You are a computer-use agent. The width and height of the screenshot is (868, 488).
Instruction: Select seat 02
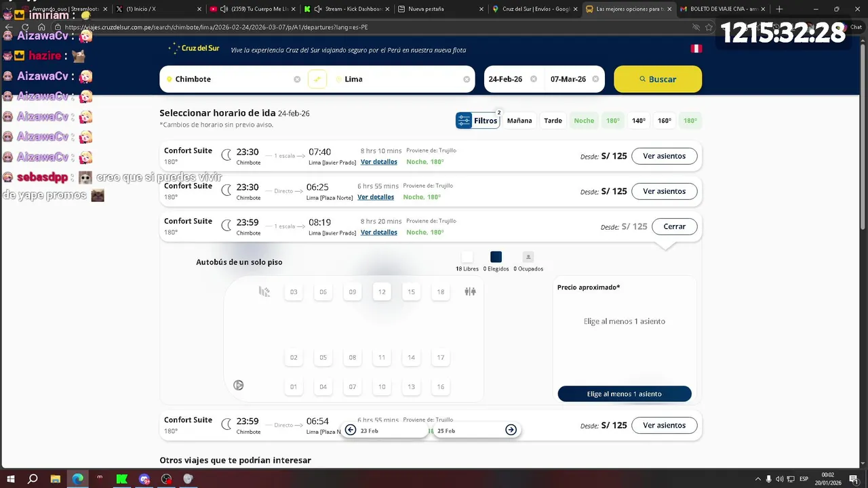294,358
